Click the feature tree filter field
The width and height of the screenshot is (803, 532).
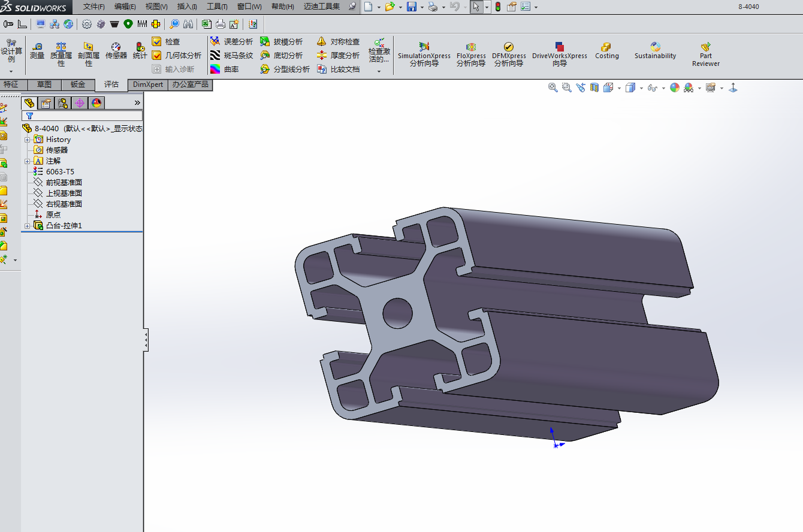[82, 116]
